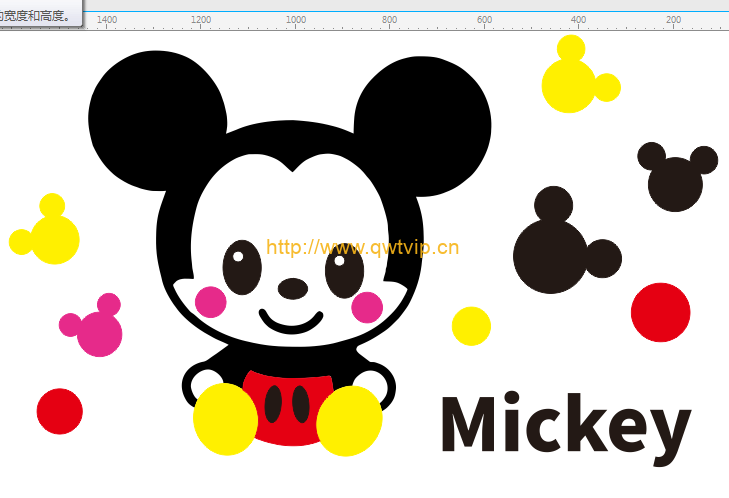Select Mickey's eye on the left side
Screen dimensions: 729x498
242,267
